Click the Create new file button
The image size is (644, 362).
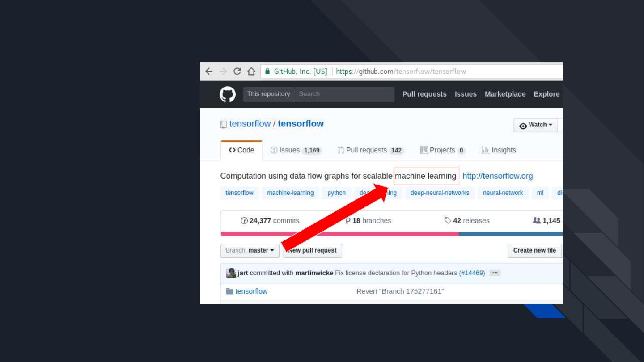534,250
